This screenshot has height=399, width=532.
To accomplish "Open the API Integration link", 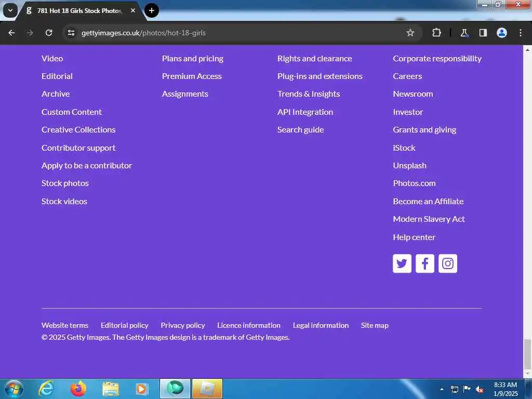I will [305, 112].
